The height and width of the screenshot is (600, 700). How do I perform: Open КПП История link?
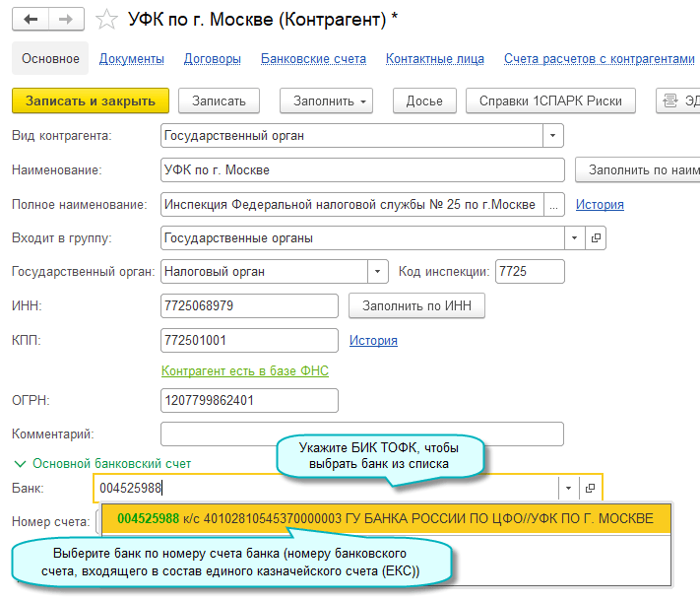pyautogui.click(x=373, y=340)
